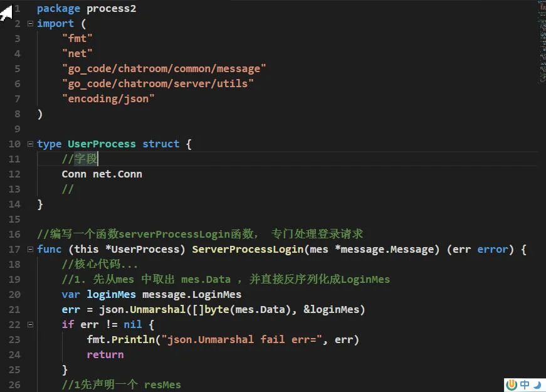The height and width of the screenshot is (392, 546).
Task: Click the return keyword on line 24
Action: point(105,355)
